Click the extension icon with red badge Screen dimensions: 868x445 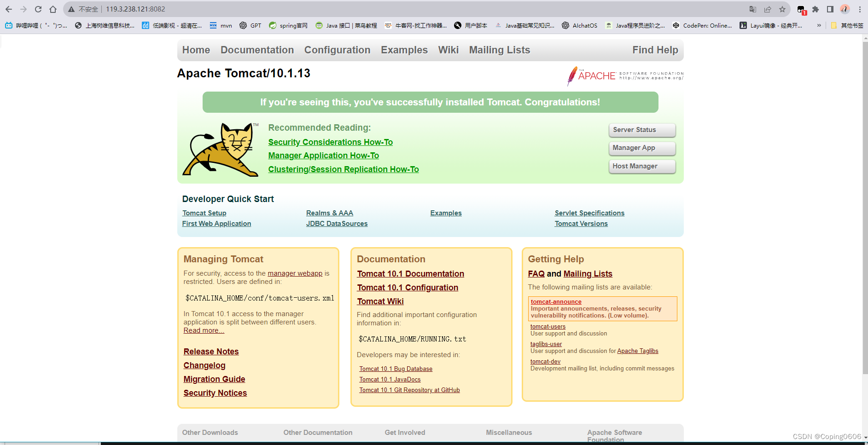(x=801, y=10)
